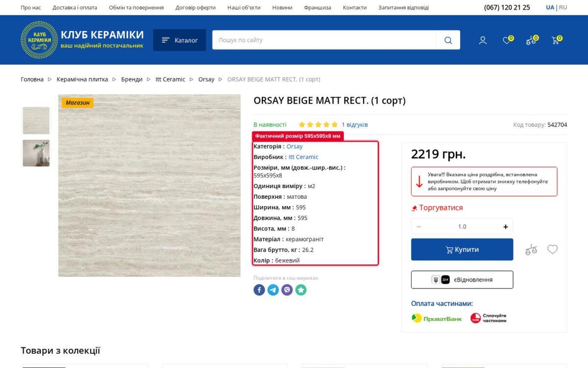Click the Купити button

[x=462, y=249]
